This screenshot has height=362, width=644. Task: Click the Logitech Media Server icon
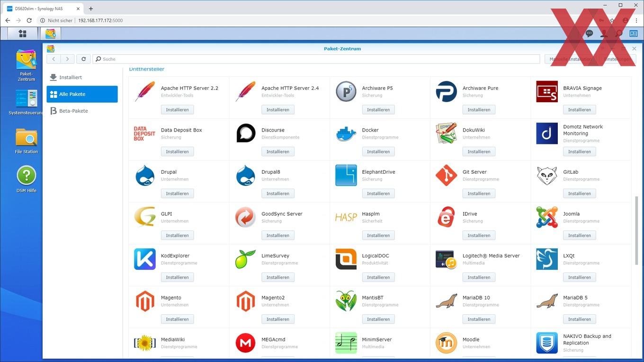[x=446, y=259]
